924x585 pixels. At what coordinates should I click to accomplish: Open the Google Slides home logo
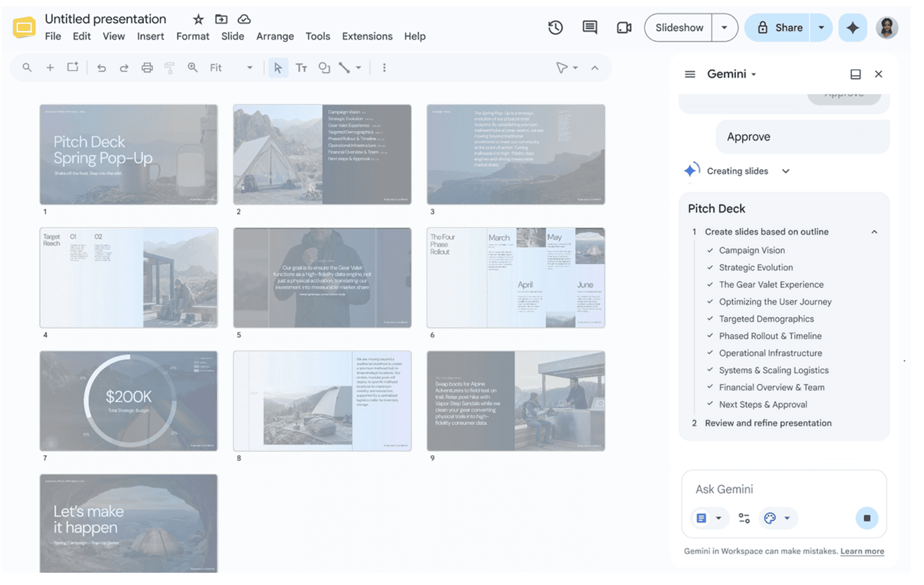(24, 27)
